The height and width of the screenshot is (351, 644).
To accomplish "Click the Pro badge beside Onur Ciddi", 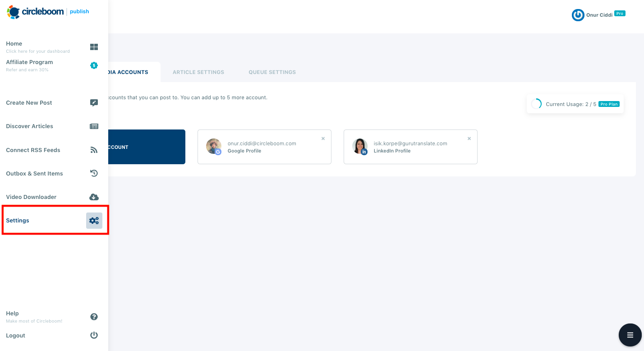I will (x=620, y=14).
